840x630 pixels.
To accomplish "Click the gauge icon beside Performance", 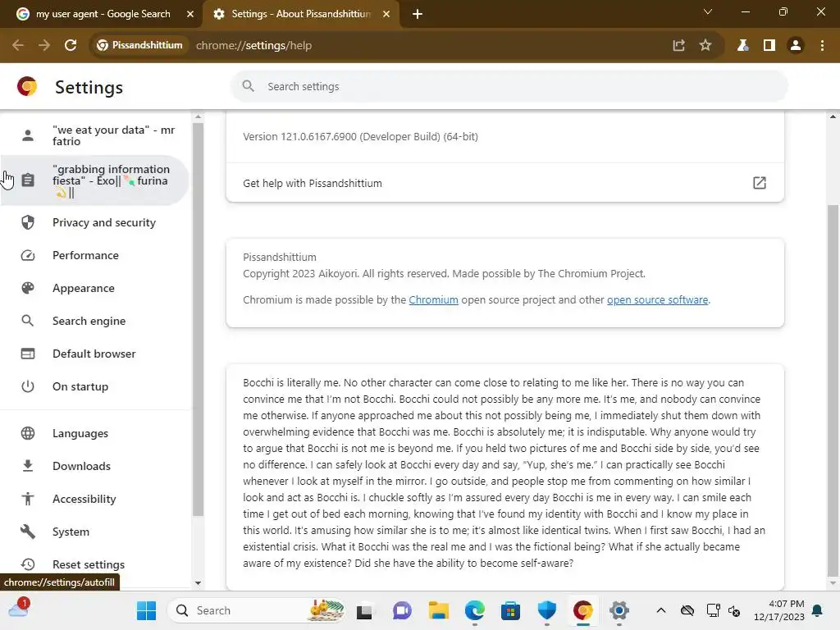I will click(x=28, y=256).
